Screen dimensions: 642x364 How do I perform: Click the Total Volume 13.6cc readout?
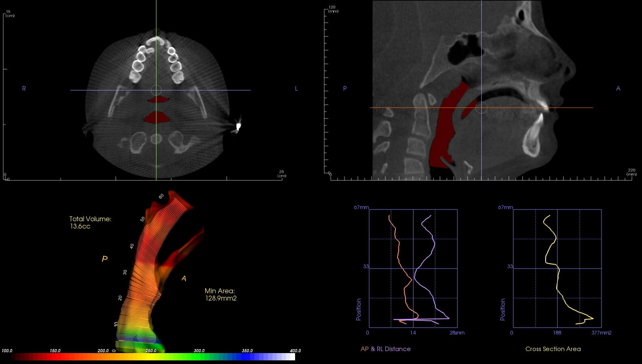90,222
